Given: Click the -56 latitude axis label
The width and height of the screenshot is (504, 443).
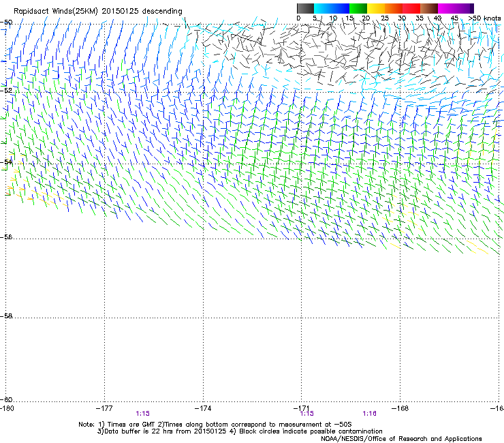Looking at the screenshot, I should (x=6, y=236).
